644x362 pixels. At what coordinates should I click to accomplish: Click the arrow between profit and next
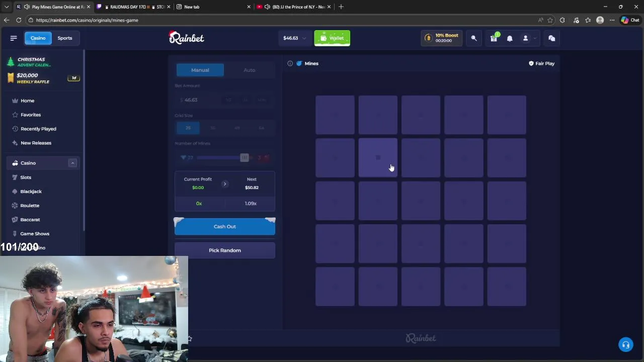[225, 184]
